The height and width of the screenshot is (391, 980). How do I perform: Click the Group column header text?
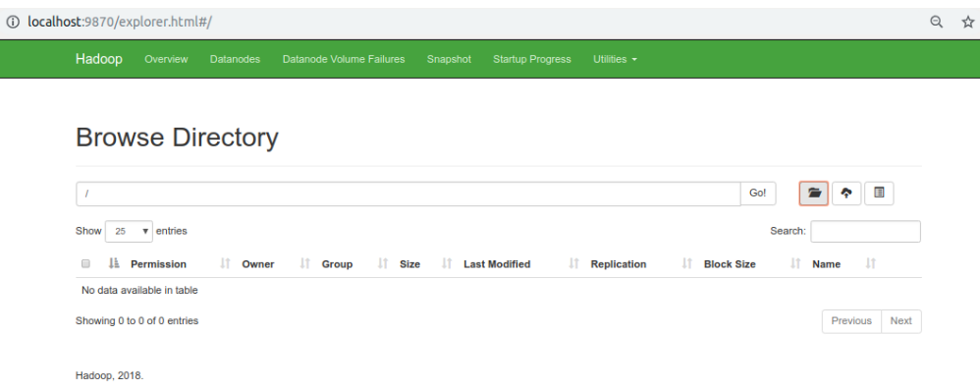click(x=337, y=264)
